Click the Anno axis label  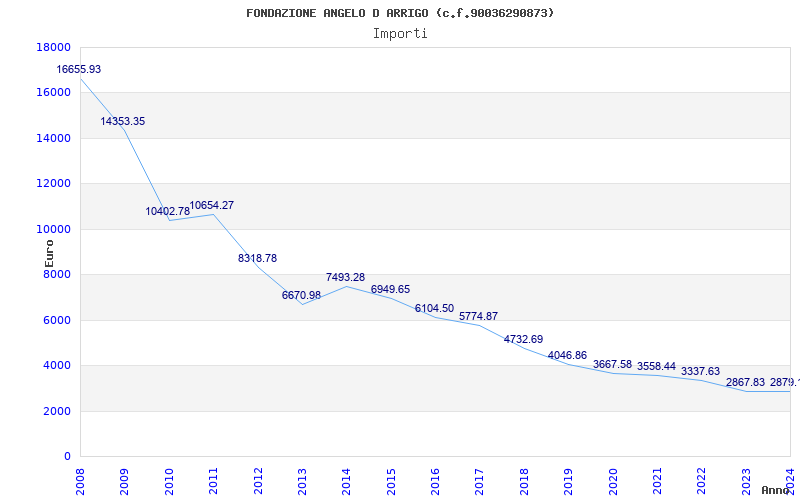[776, 490]
